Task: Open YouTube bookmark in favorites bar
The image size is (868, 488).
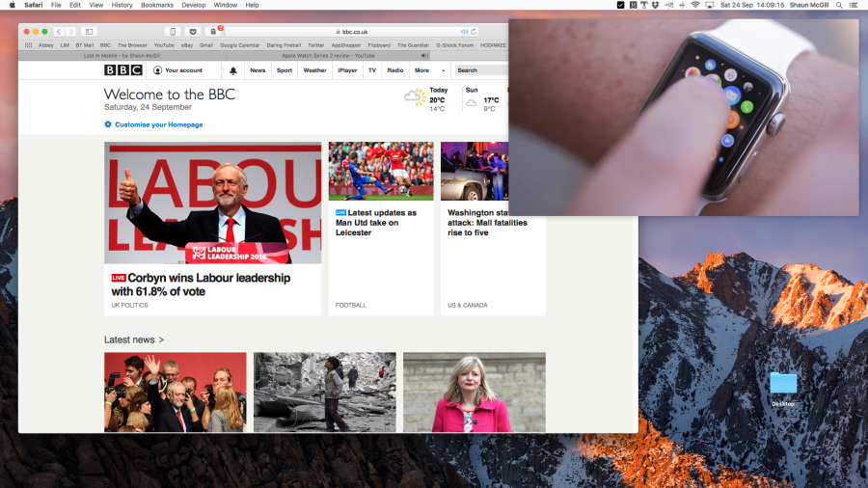Action: [164, 45]
